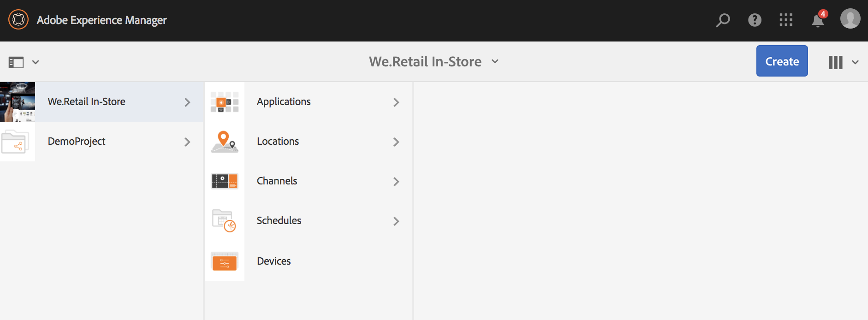
Task: Open the user profile avatar
Action: tap(850, 19)
